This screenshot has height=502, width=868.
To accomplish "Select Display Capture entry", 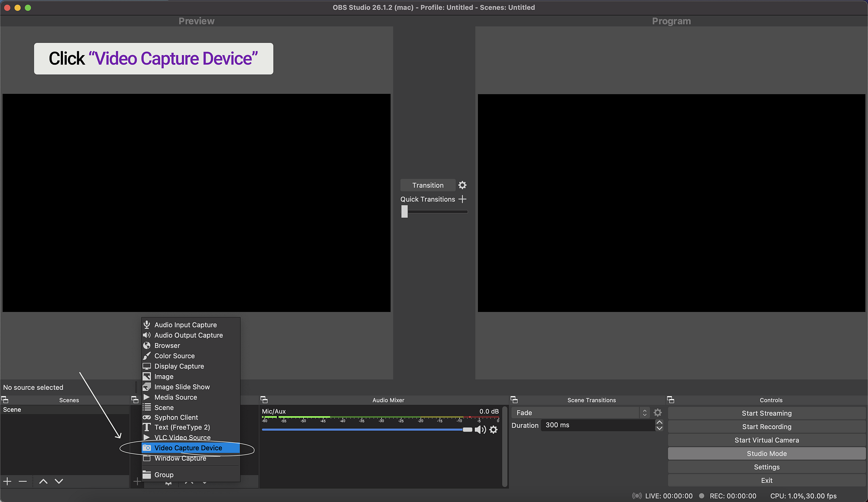I will 191,366.
